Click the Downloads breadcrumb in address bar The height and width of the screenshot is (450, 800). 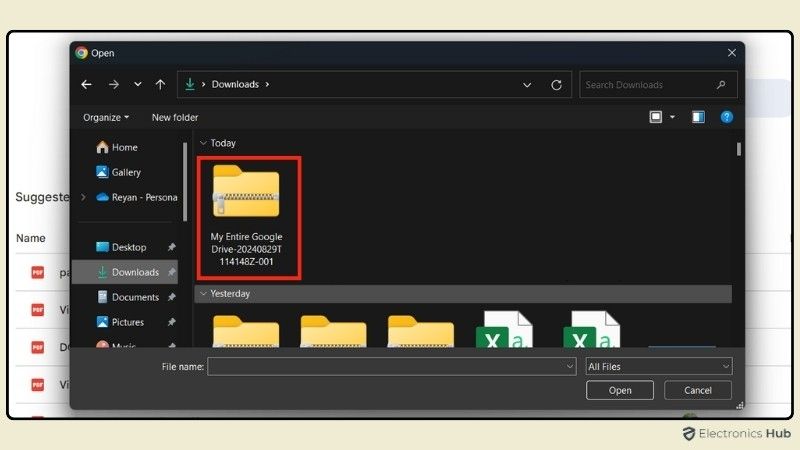pyautogui.click(x=235, y=84)
